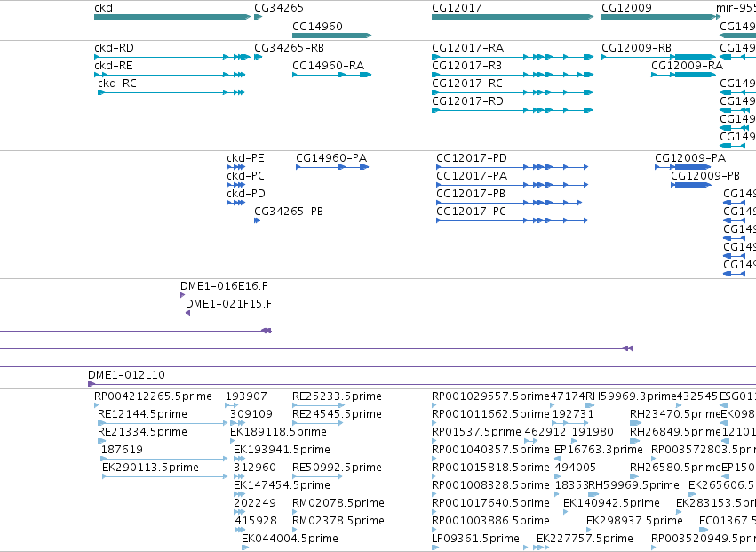
Task: Select EST RE24545.5prime
Action: (318, 423)
